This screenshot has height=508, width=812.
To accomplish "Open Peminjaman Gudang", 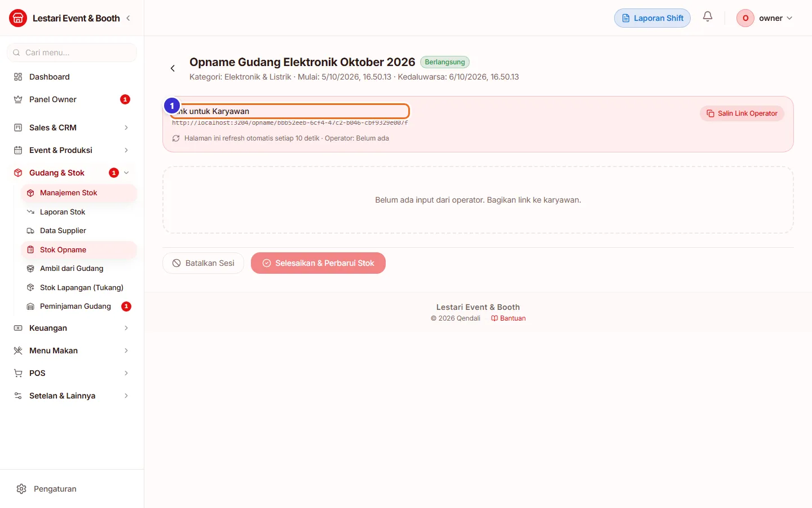I will [x=79, y=306].
